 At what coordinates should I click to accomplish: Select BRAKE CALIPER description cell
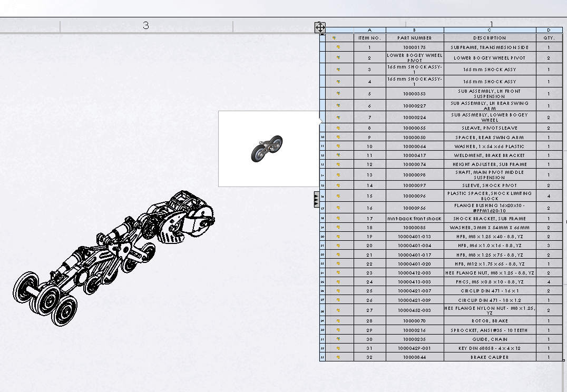click(490, 357)
